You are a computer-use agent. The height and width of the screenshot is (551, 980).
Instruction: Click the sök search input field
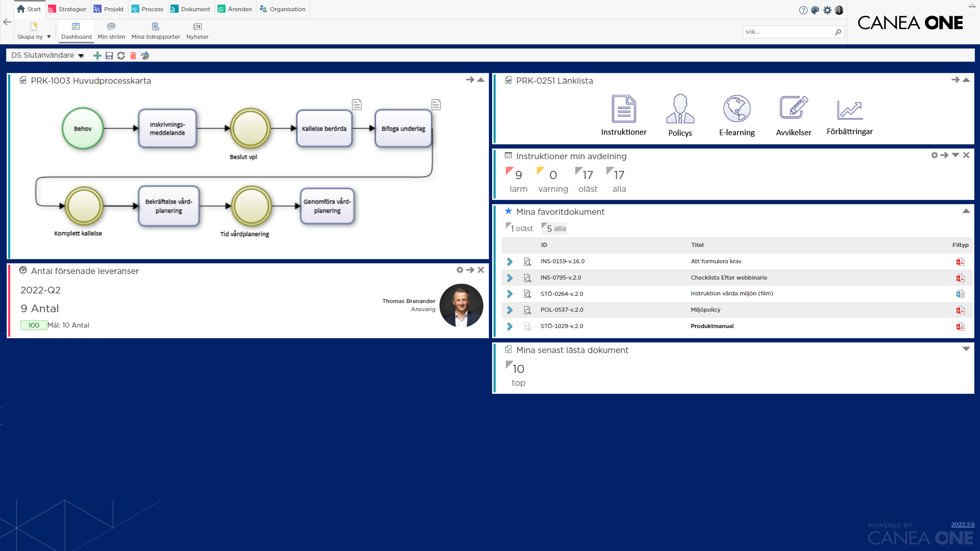[788, 32]
